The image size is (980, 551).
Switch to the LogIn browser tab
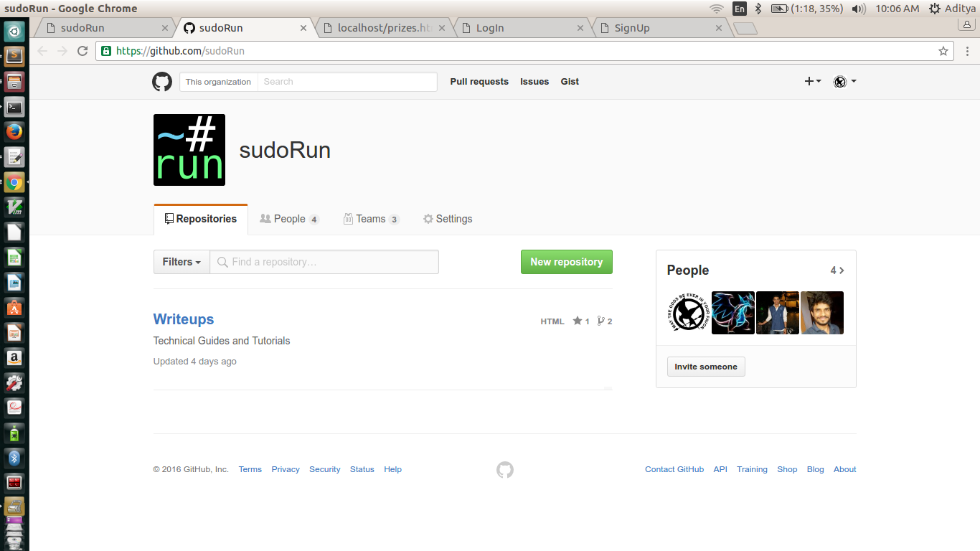(524, 28)
